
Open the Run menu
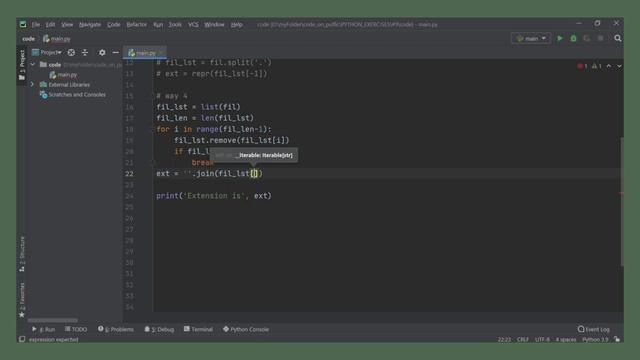coord(158,24)
